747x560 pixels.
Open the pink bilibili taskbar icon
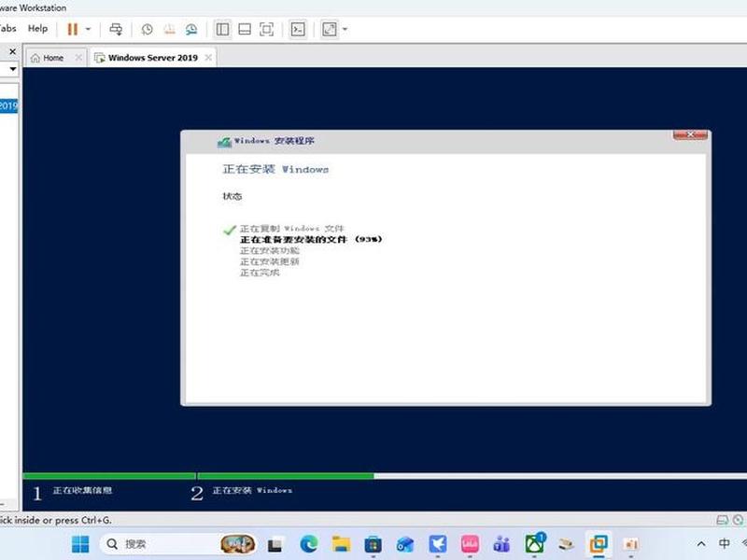[x=470, y=544]
